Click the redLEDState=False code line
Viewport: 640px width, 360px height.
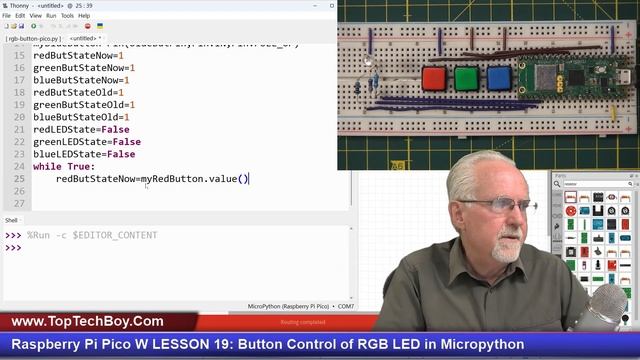click(x=81, y=129)
